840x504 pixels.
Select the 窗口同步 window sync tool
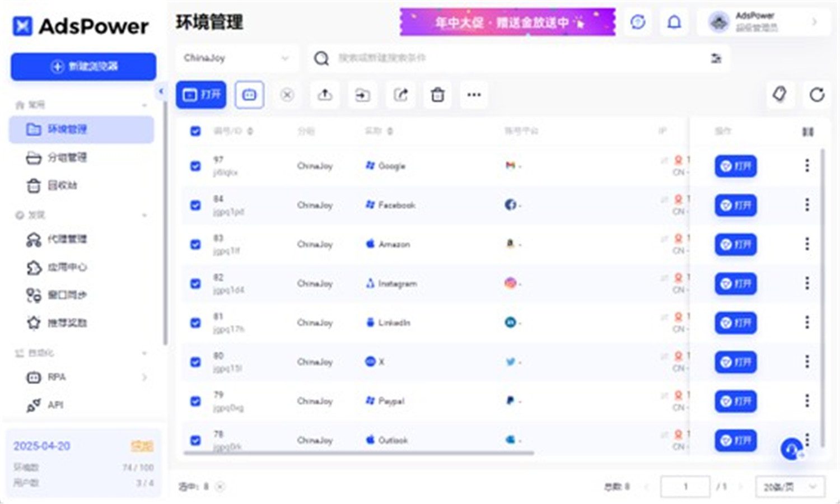click(67, 295)
